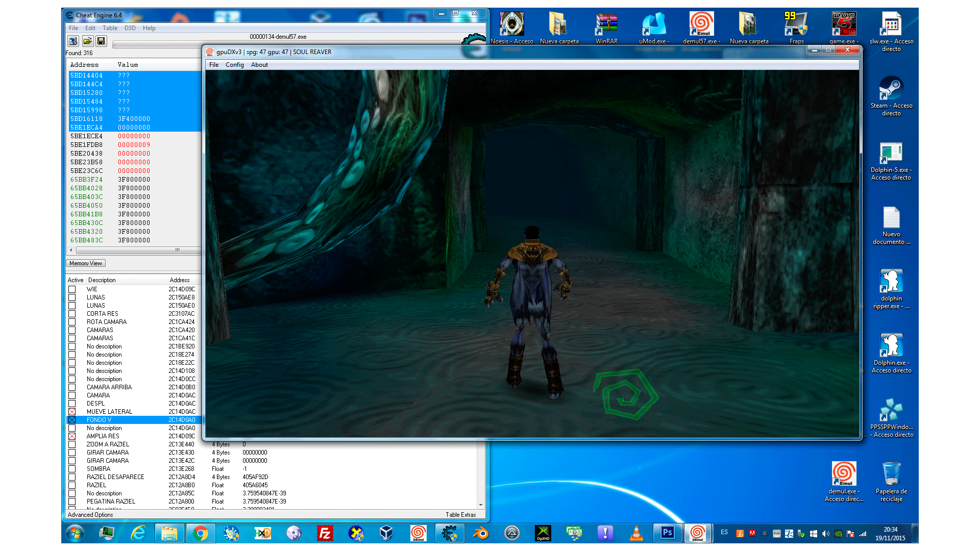Open the gpuDXv3 About menu

(259, 65)
